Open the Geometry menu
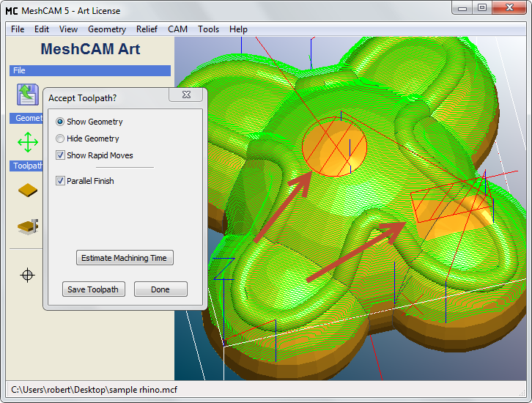 tap(107, 29)
